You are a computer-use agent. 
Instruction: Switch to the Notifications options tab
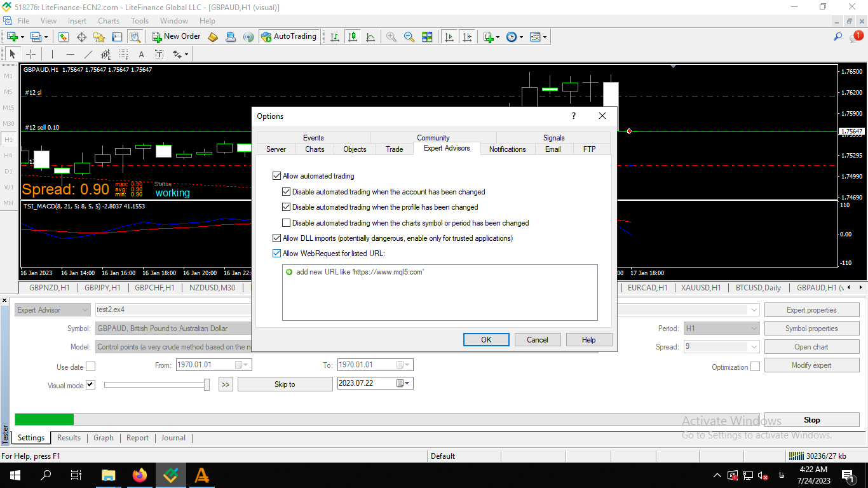click(508, 149)
